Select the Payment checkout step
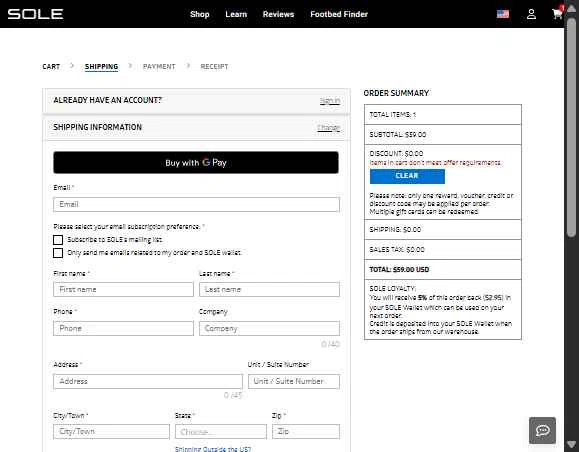This screenshot has height=452, width=579. tap(159, 66)
